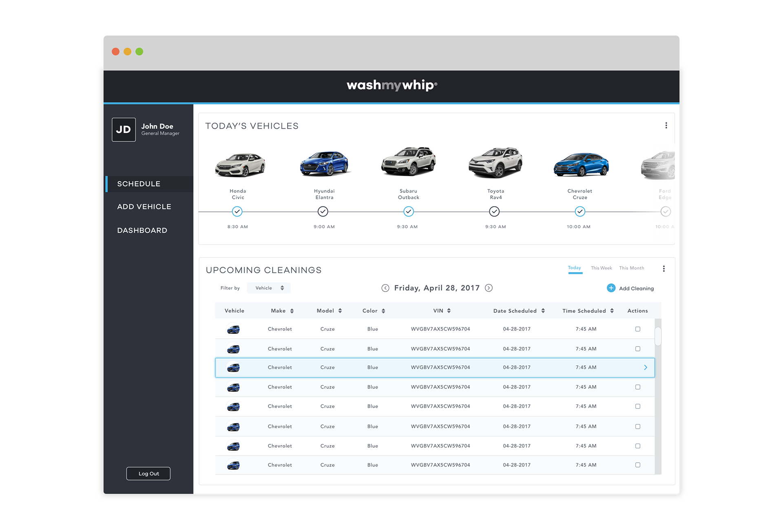This screenshot has width=783, height=532.
Task: Sort by Time Scheduled column arrows
Action: [612, 311]
